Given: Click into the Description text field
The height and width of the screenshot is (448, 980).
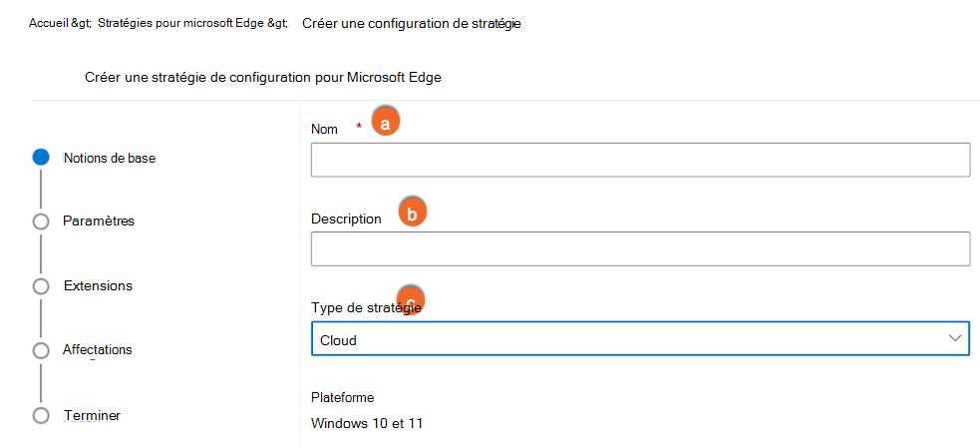Looking at the screenshot, I should click(640, 249).
